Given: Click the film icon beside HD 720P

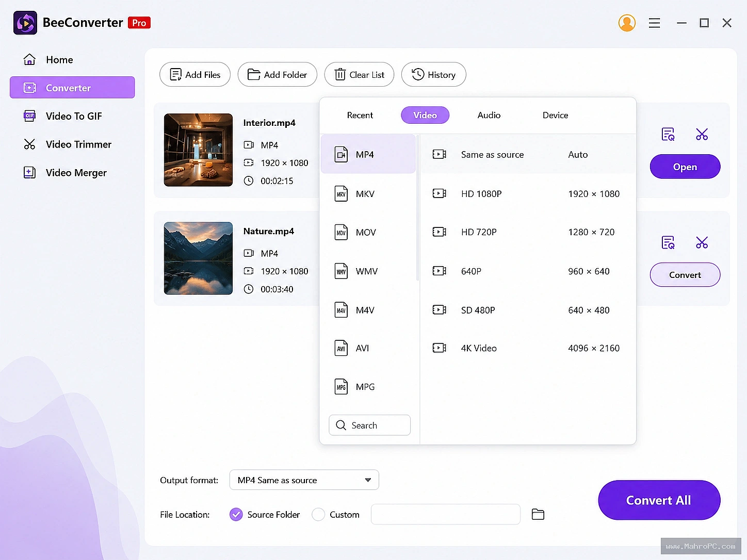Looking at the screenshot, I should point(439,232).
